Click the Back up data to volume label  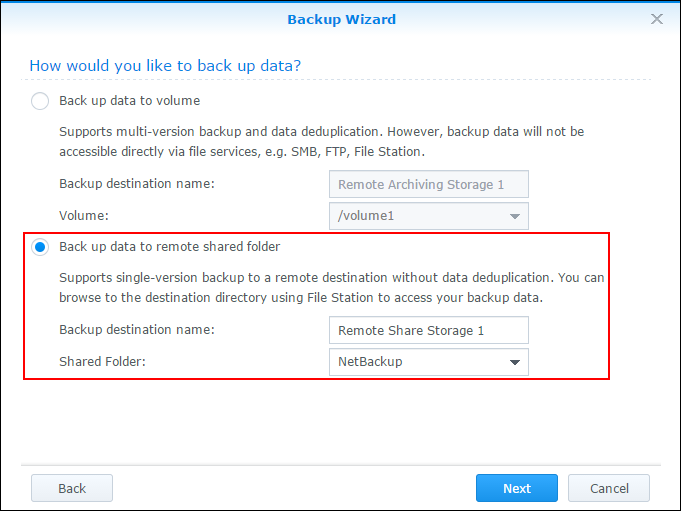pos(129,101)
